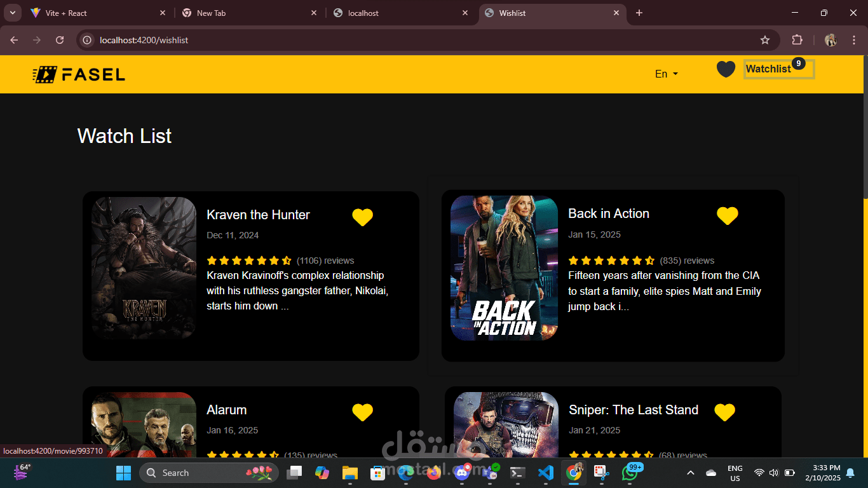Toggle the yellow heart on Back in Action
This screenshot has height=488, width=868.
point(727,216)
